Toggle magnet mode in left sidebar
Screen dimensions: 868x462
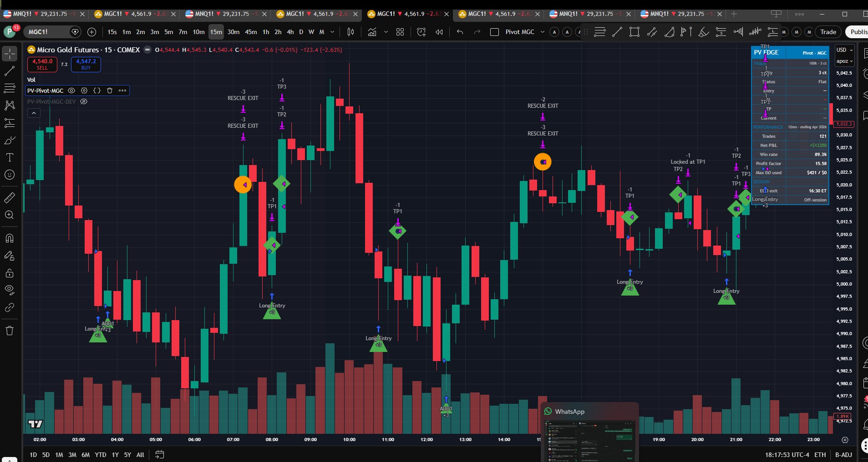[x=10, y=238]
